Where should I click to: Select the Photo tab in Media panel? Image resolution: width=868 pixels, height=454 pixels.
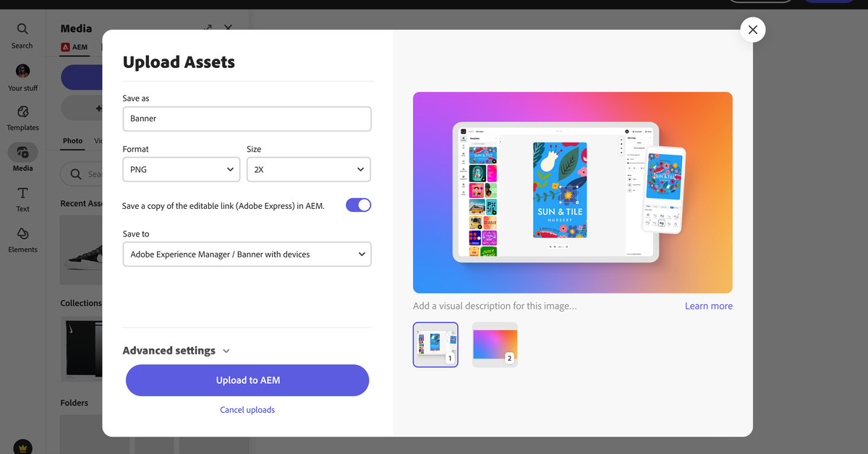[x=72, y=141]
